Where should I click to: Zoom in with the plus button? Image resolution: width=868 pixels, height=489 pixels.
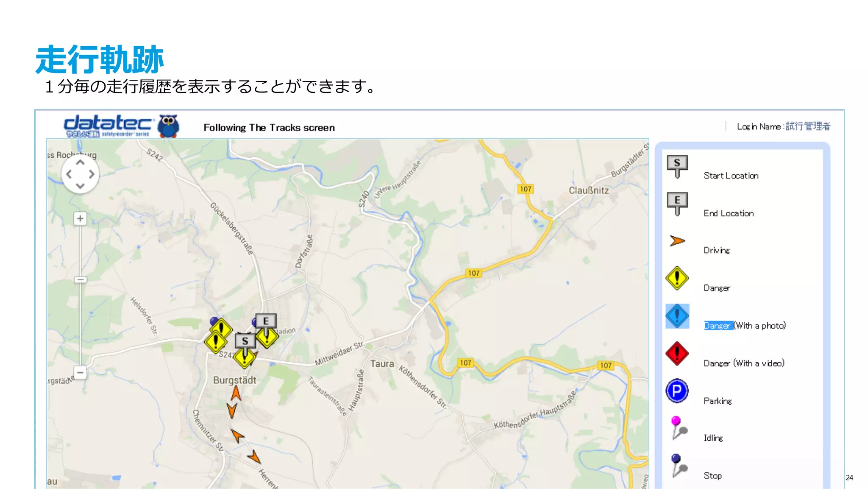[80, 218]
